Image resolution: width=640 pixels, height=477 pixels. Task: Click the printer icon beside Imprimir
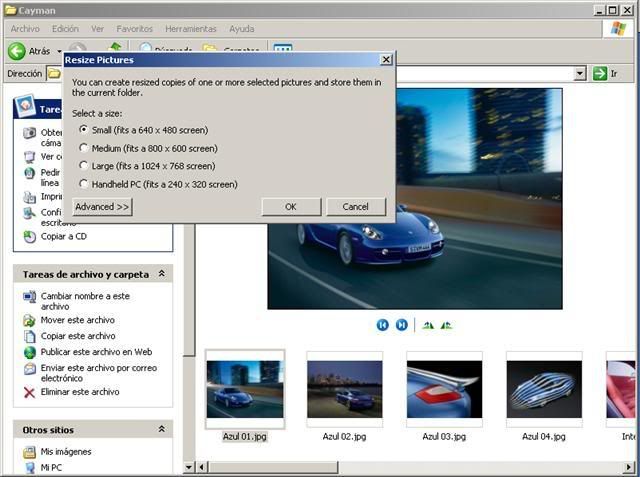click(x=29, y=197)
